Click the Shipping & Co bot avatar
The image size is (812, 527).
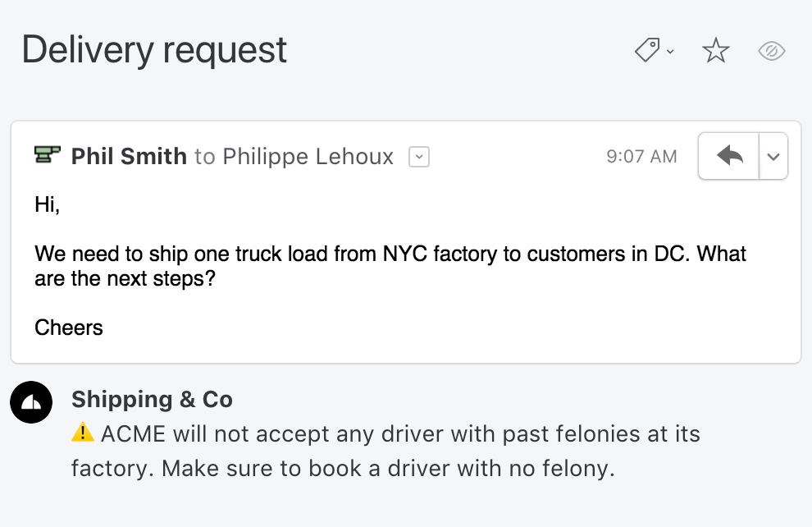click(31, 402)
